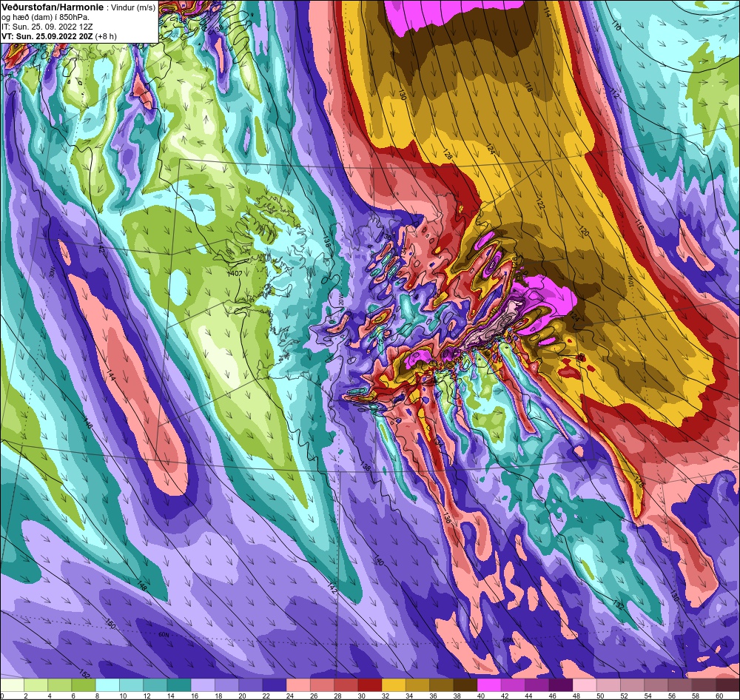Click the '114' height contour label
Image resolution: width=740 pixels, height=700 pixels.
(x=547, y=13)
